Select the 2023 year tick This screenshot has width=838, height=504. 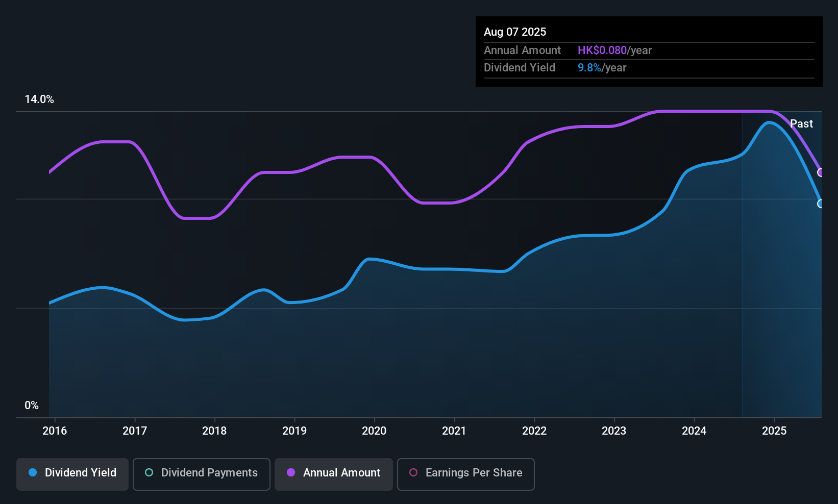click(614, 431)
